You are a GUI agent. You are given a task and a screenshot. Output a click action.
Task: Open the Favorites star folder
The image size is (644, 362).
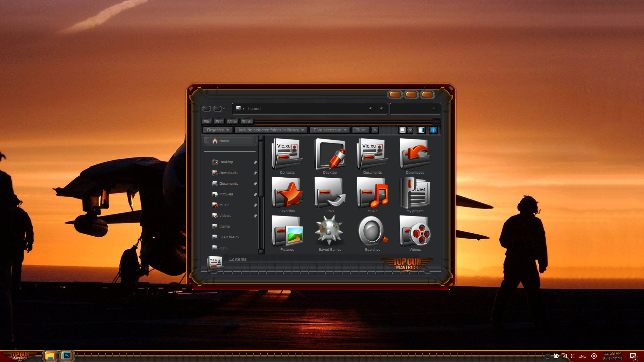point(287,193)
